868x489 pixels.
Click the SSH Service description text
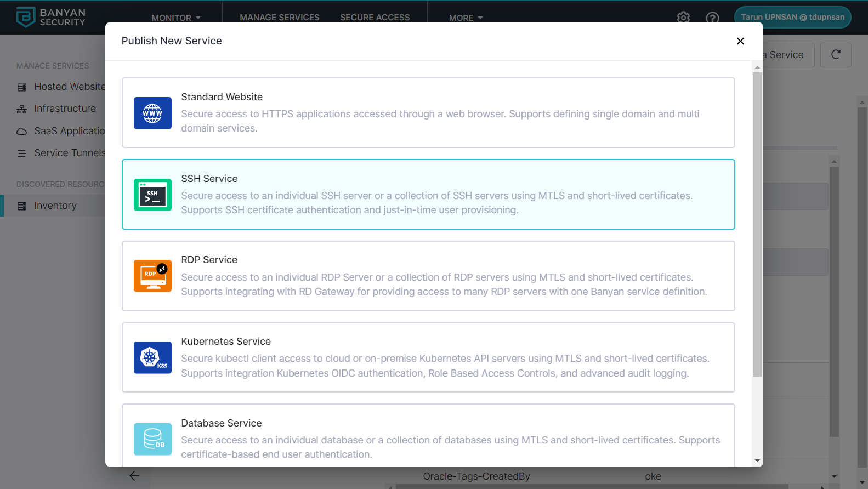click(x=437, y=203)
